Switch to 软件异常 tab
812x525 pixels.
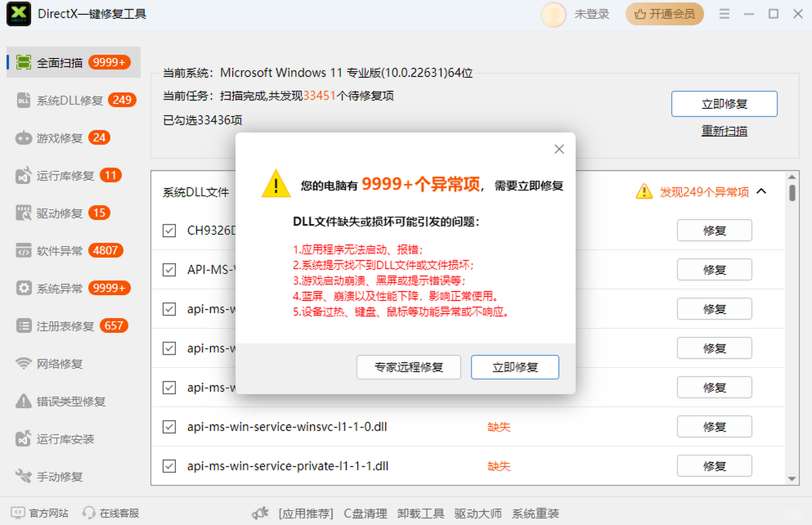pyautogui.click(x=73, y=251)
